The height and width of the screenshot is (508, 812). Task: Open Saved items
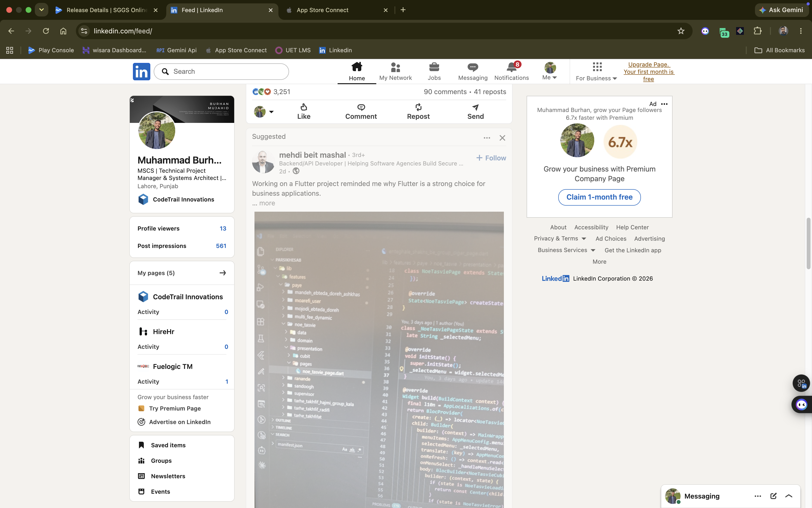tap(162, 445)
